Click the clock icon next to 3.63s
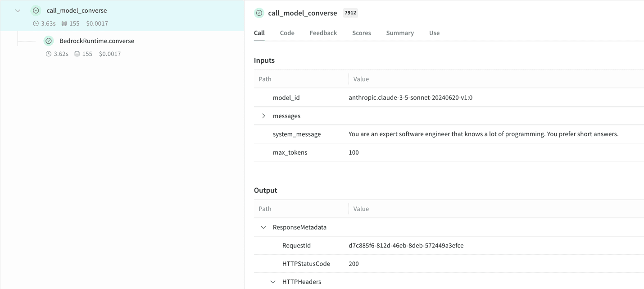644x289 pixels. click(x=36, y=23)
